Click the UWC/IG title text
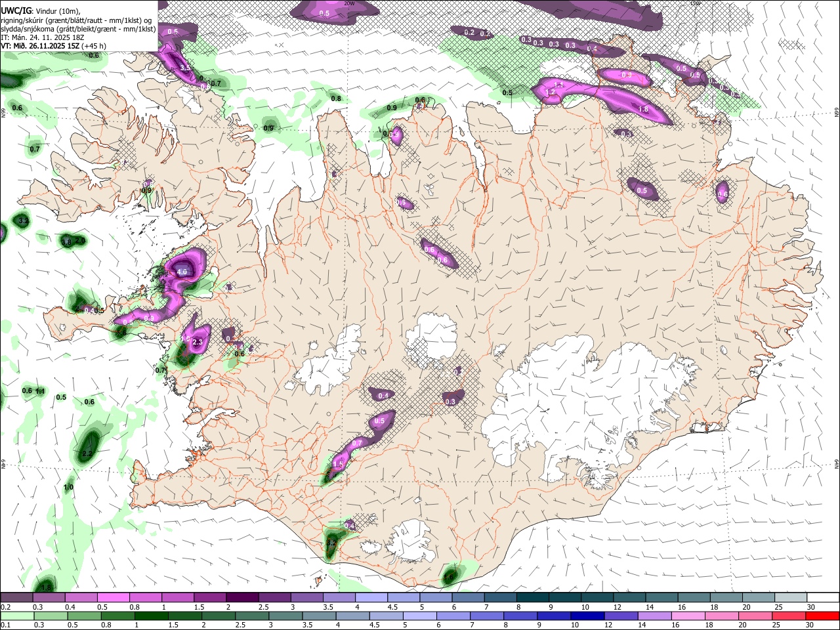The image size is (840, 630). point(16,10)
